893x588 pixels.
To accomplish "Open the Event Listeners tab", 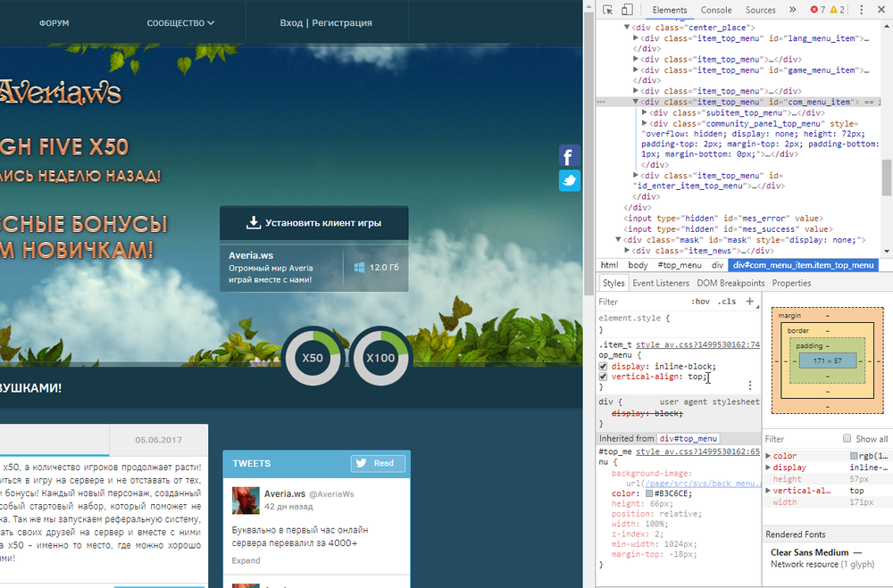I will (661, 283).
